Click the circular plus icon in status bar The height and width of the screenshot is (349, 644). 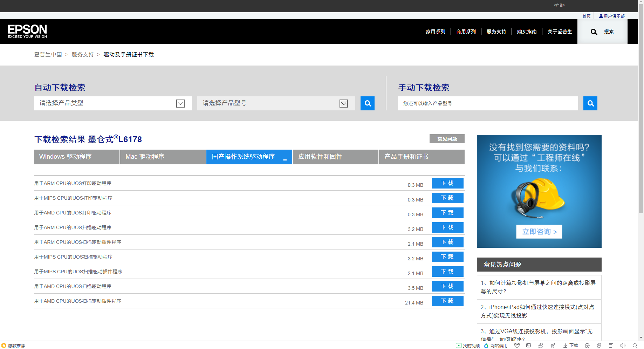(541, 345)
